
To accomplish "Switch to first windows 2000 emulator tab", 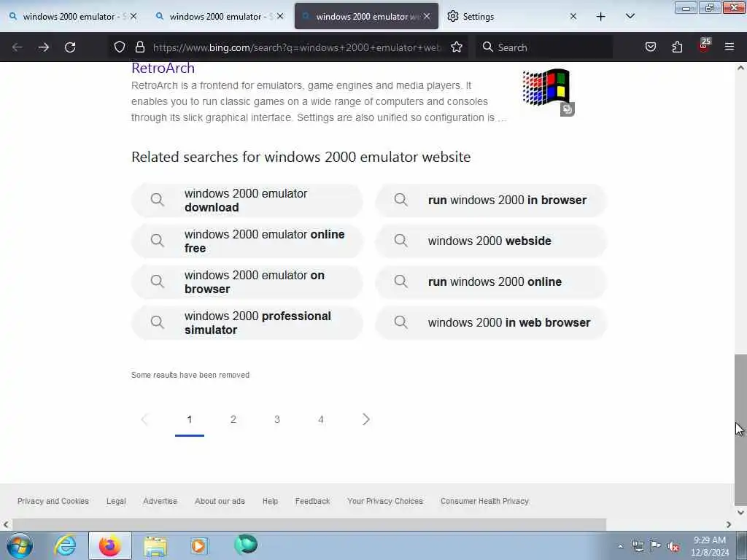I will (x=71, y=17).
